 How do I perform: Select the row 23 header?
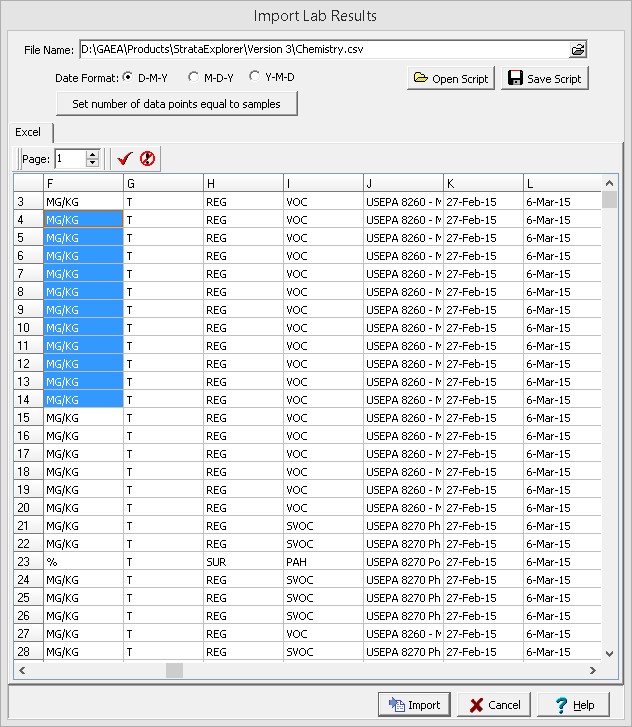[x=28, y=562]
